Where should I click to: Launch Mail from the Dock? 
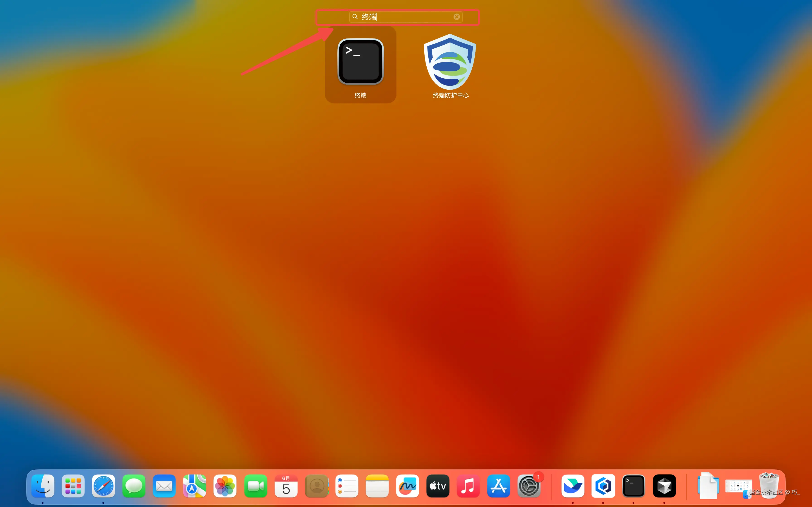click(x=164, y=486)
